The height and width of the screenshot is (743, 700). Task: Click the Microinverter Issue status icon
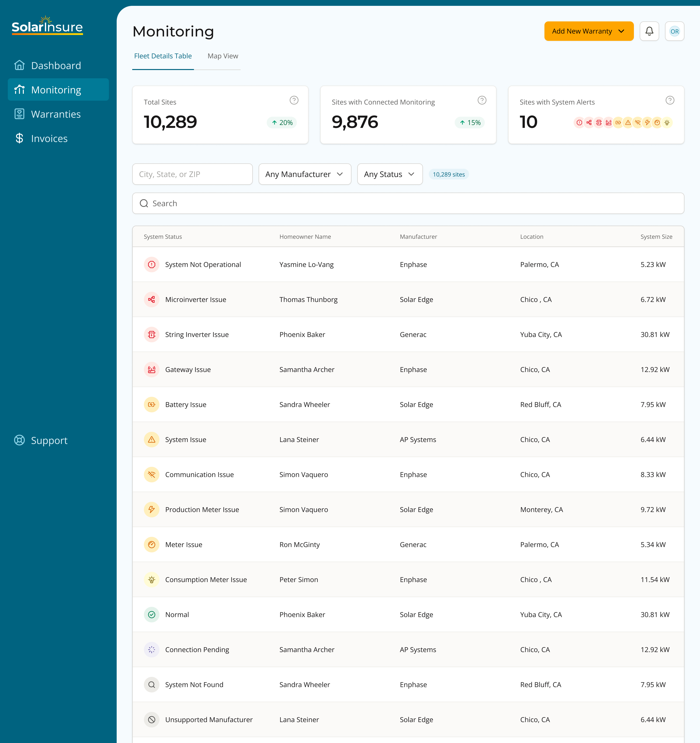(152, 299)
